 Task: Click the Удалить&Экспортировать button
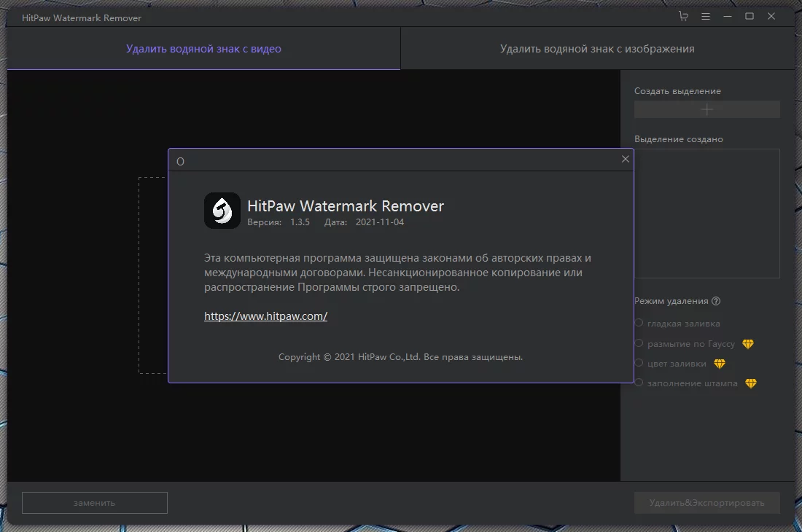(707, 503)
